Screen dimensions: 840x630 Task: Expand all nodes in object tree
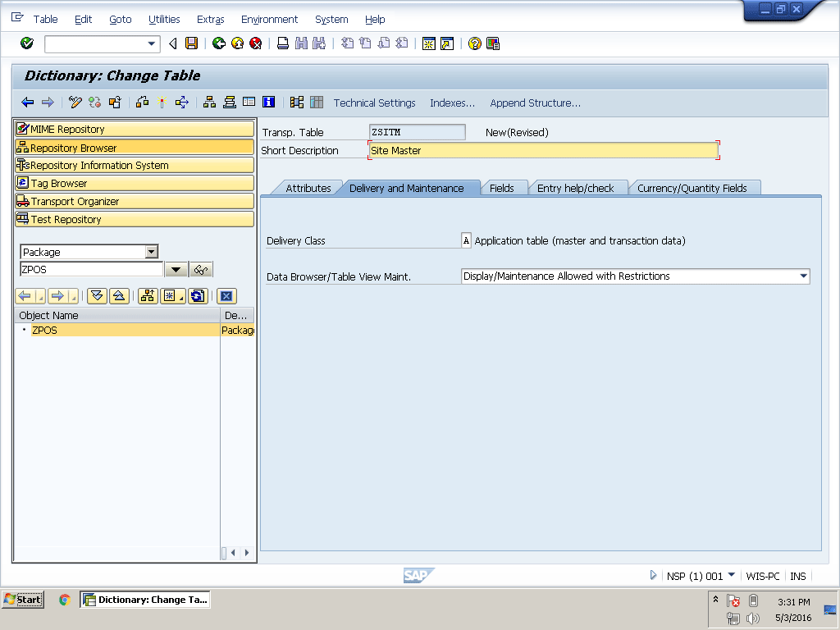coord(97,296)
